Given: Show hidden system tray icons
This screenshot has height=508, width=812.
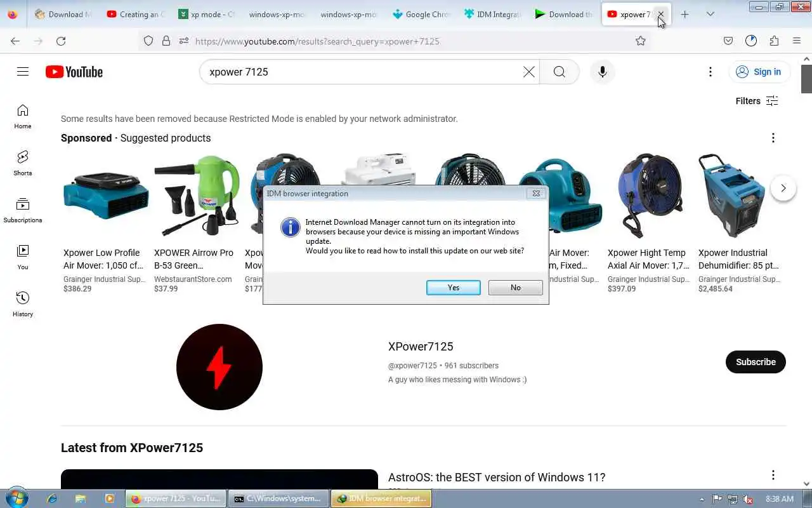Looking at the screenshot, I should tap(702, 499).
